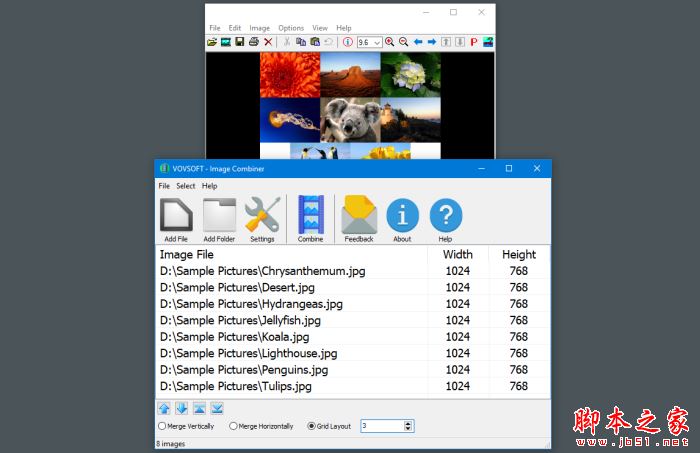Click the Image File column header
This screenshot has width=700, height=453.
click(x=292, y=254)
